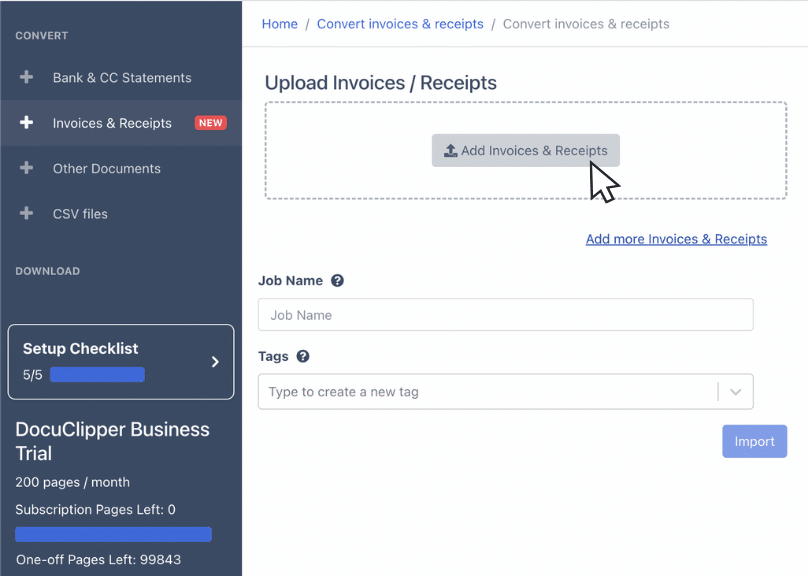Click the CONVERT section label
Image resolution: width=809 pixels, height=576 pixels.
click(41, 36)
